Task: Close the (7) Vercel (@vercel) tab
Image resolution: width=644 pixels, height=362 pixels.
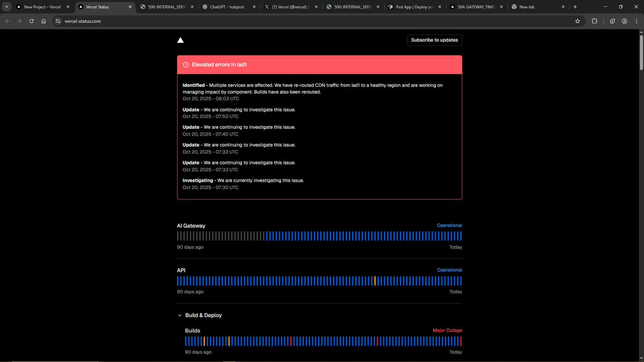Action: click(316, 7)
